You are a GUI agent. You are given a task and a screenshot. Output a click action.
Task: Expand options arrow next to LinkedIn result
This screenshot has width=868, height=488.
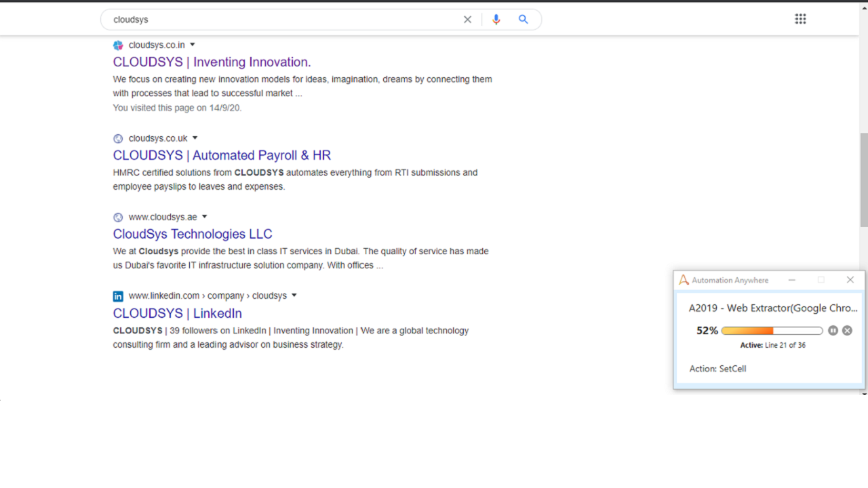pyautogui.click(x=294, y=296)
